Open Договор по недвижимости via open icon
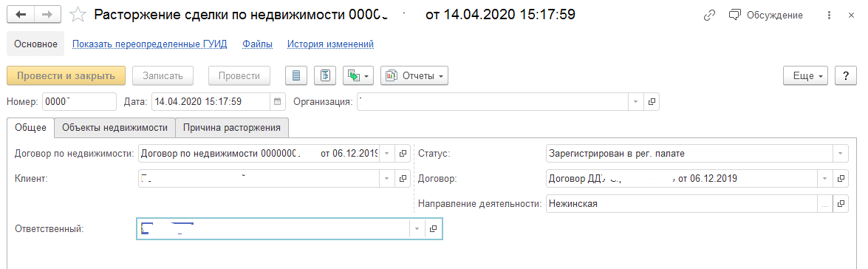Viewport: 868px width, 269px height. click(403, 153)
